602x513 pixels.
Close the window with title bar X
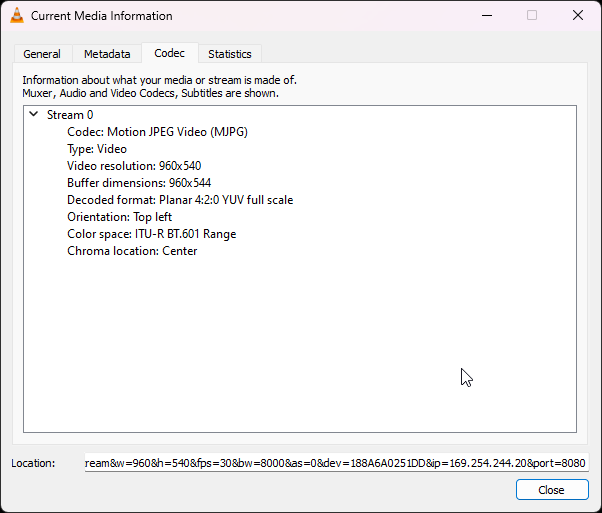click(x=577, y=15)
